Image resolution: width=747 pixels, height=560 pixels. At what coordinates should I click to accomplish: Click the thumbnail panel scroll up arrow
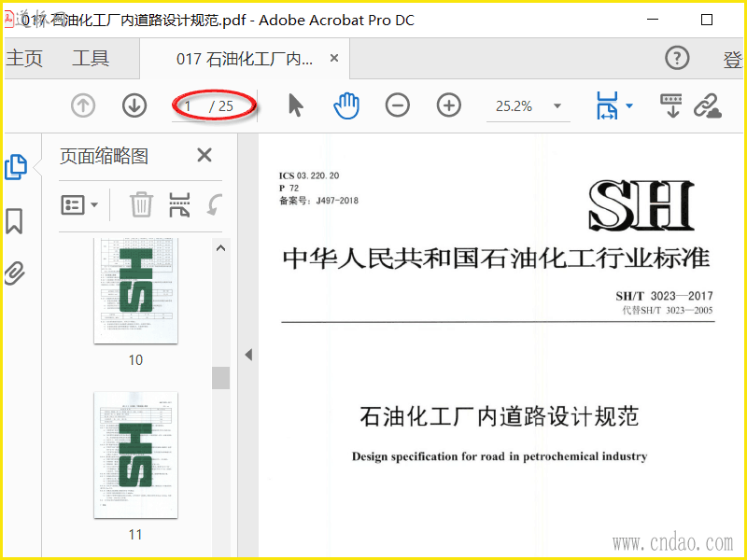pyautogui.click(x=220, y=248)
